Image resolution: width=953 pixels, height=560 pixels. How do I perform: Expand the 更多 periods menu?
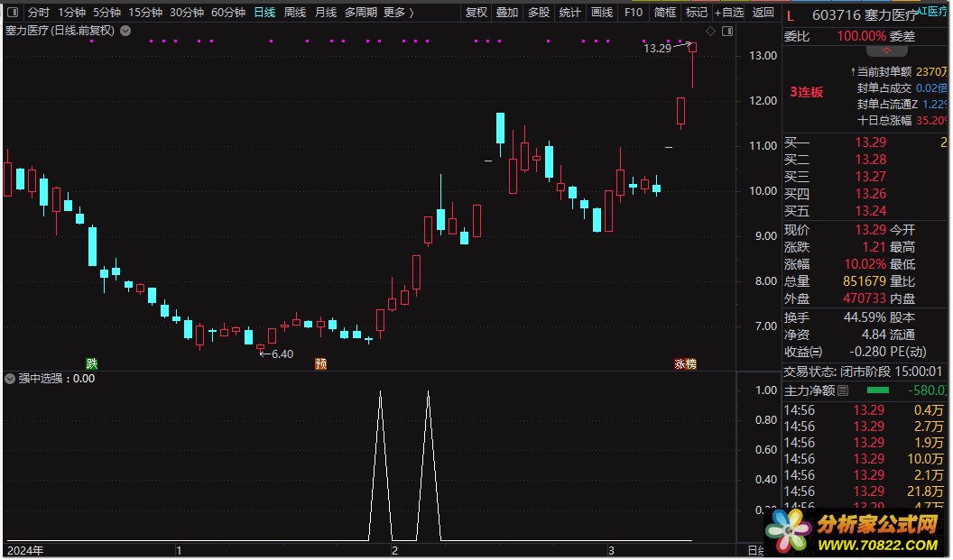pyautogui.click(x=399, y=12)
